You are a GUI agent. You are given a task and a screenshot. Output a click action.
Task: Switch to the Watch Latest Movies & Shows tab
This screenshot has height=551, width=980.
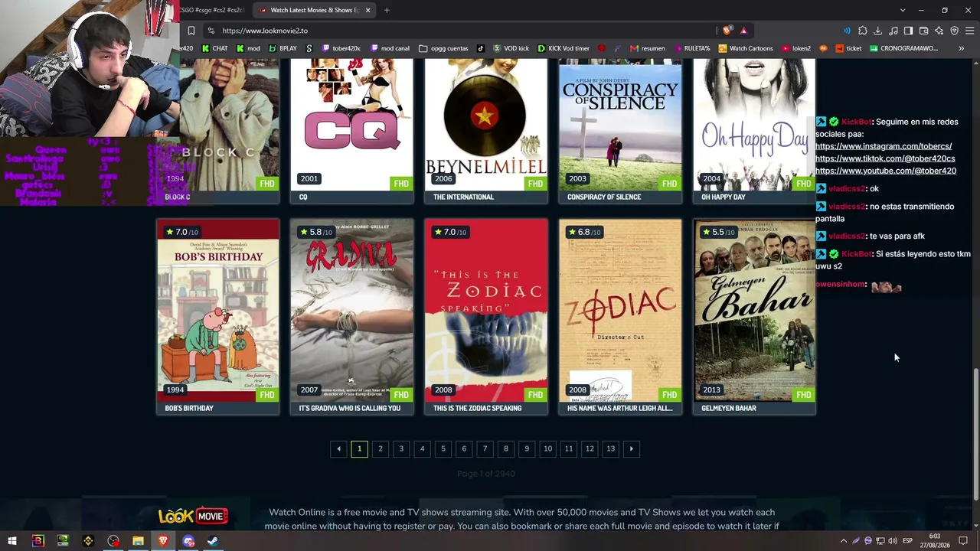(314, 10)
